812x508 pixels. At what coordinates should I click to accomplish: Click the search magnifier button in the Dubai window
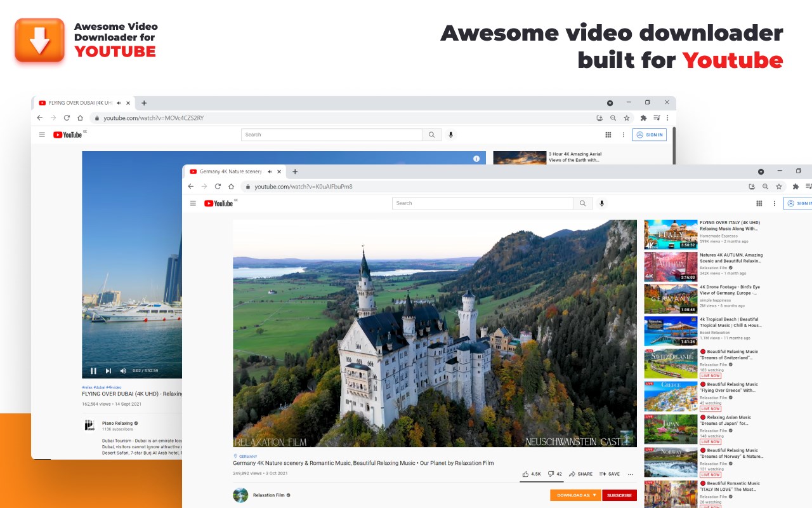click(431, 135)
